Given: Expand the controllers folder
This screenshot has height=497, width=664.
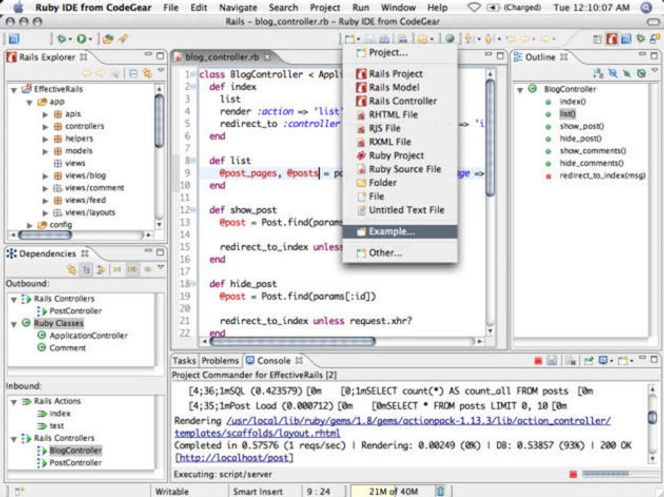Looking at the screenshot, I should tap(45, 127).
